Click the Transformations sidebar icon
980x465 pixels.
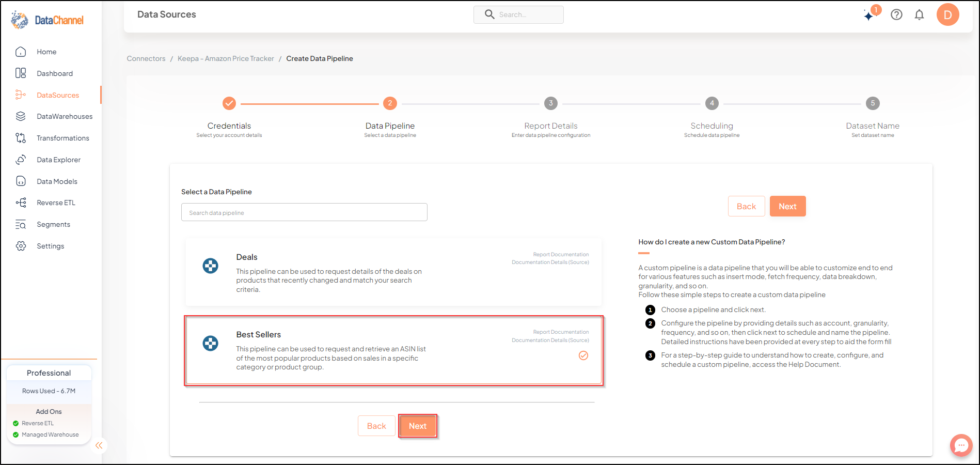[21, 138]
